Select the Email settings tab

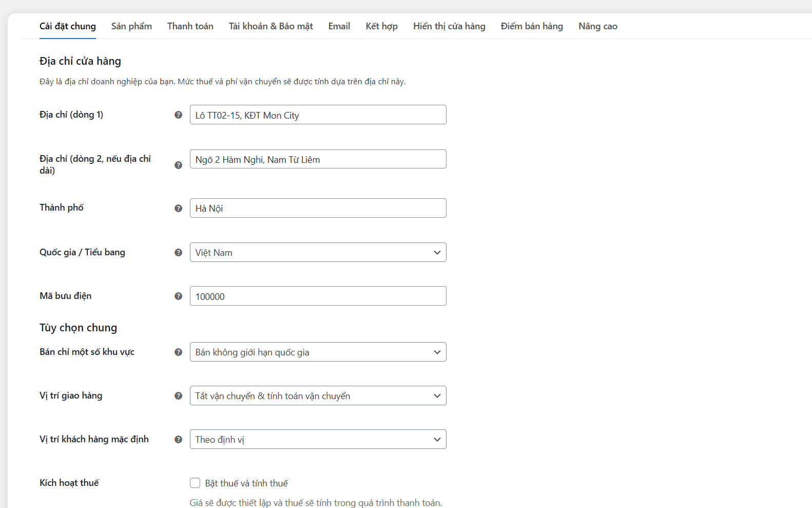click(339, 26)
